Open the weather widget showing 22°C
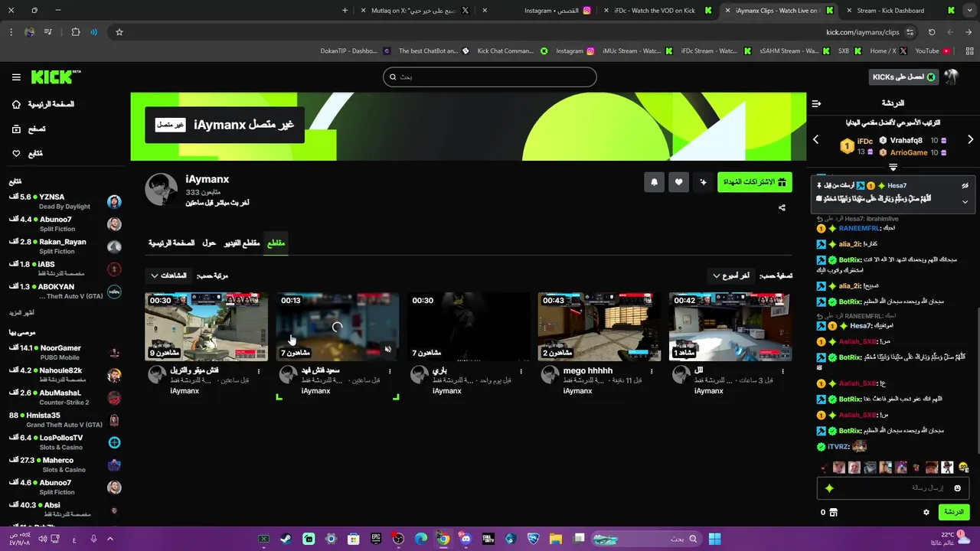 tap(950, 539)
